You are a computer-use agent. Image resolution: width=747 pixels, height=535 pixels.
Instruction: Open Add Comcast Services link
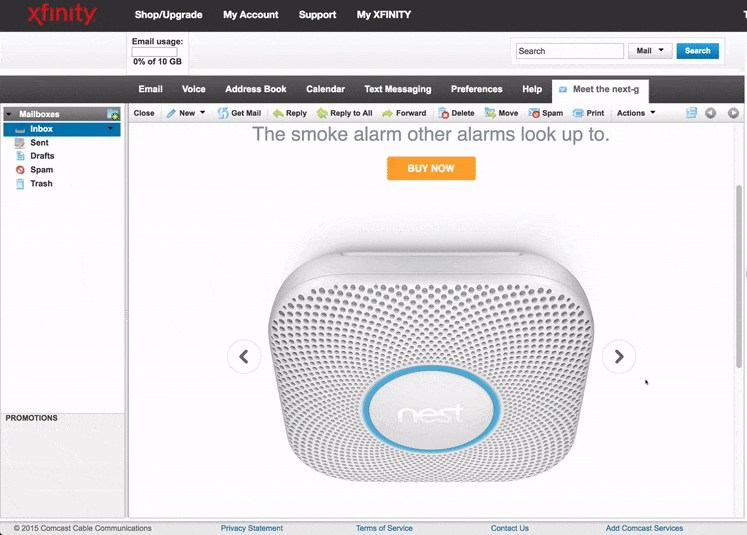click(644, 528)
